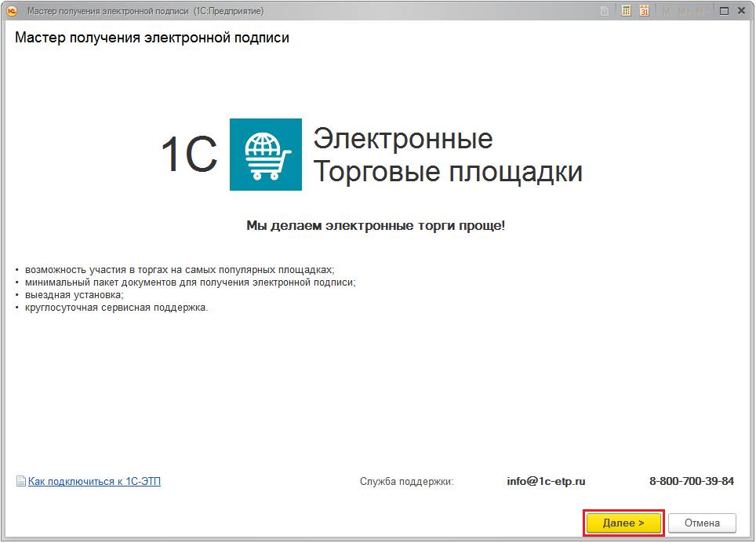Click the Далее > button
This screenshot has height=543, width=756.
point(623,523)
